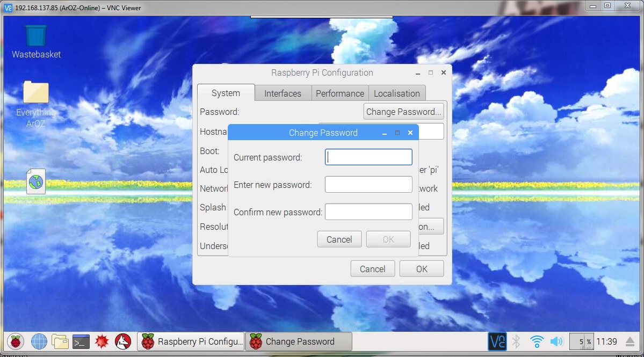Click the VNC Viewer logo in title bar
The image size is (644, 357).
tap(8, 8)
